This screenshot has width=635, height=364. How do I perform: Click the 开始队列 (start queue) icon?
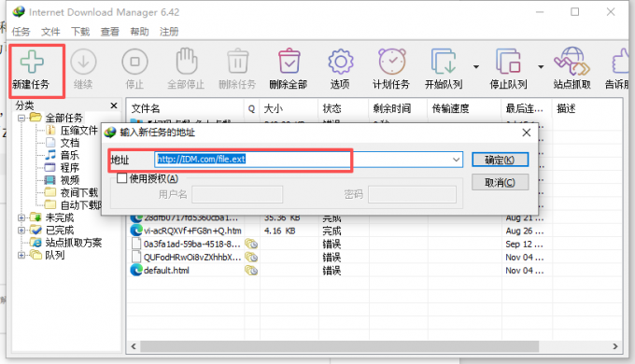click(x=444, y=62)
